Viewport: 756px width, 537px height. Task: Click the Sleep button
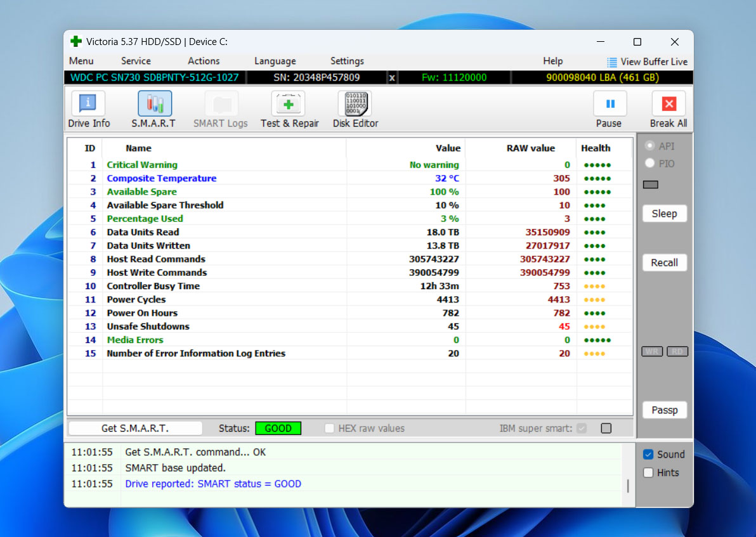point(665,214)
